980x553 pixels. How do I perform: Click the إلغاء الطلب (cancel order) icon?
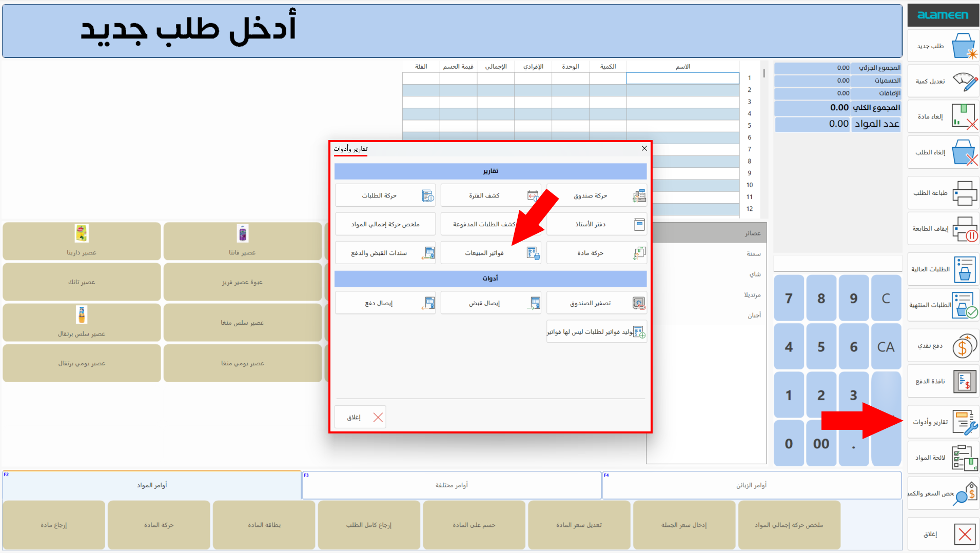click(x=965, y=152)
